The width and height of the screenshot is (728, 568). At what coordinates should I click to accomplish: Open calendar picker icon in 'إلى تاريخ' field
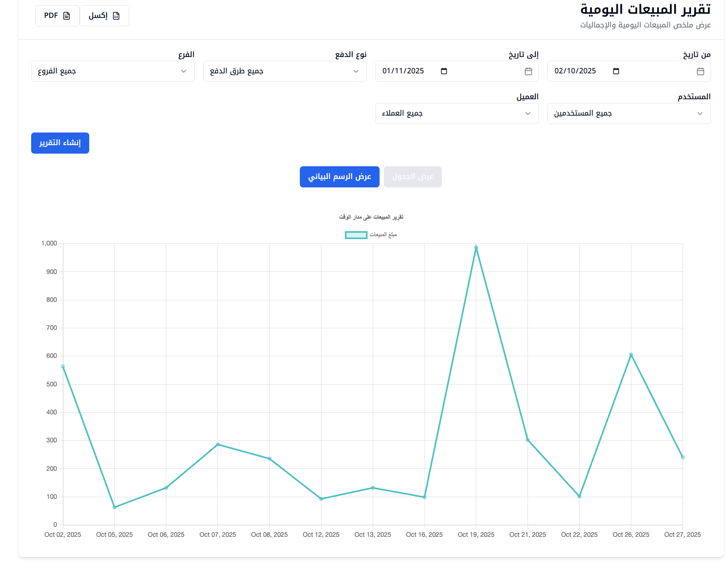528,71
